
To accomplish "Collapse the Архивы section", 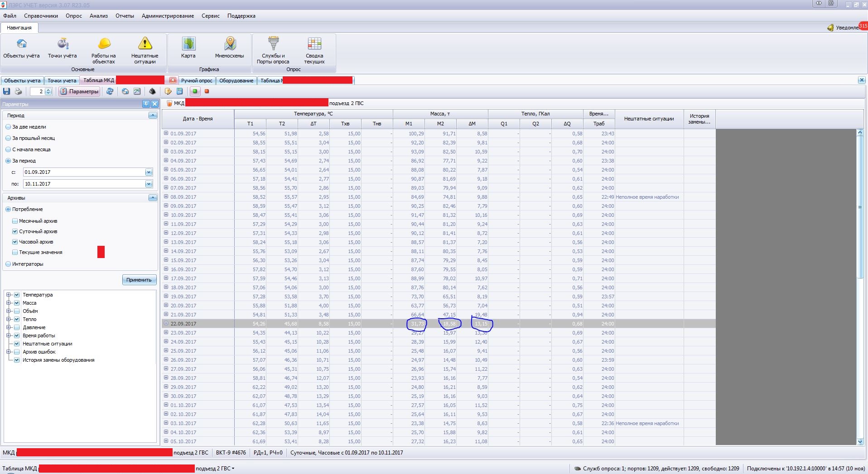I will (x=153, y=198).
